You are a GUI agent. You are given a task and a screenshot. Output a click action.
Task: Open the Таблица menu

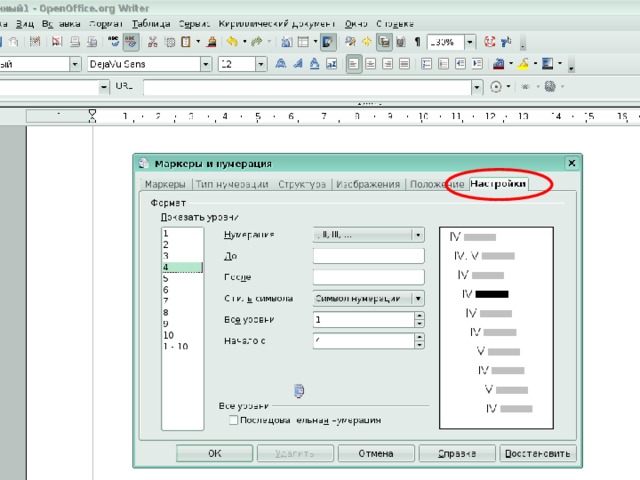(x=151, y=24)
